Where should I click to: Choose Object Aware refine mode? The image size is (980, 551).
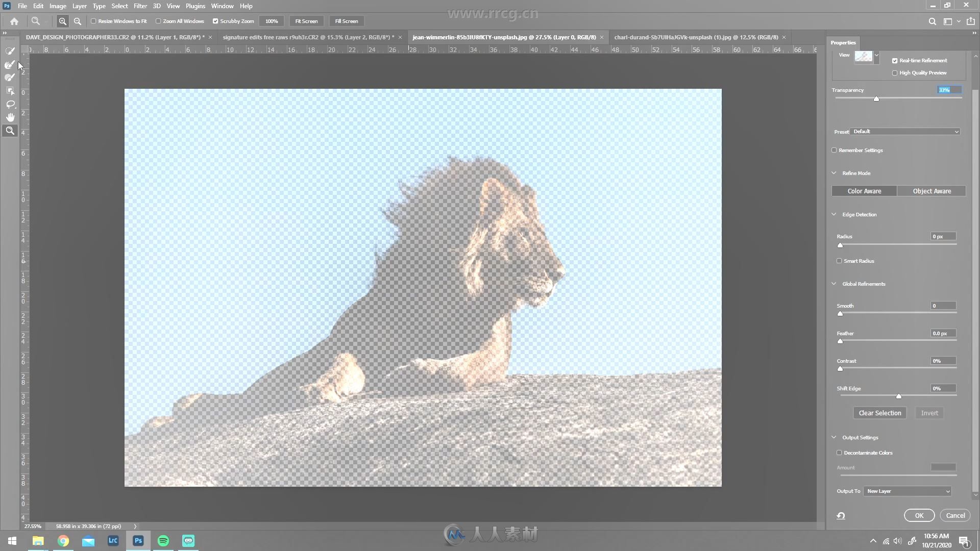932,191
